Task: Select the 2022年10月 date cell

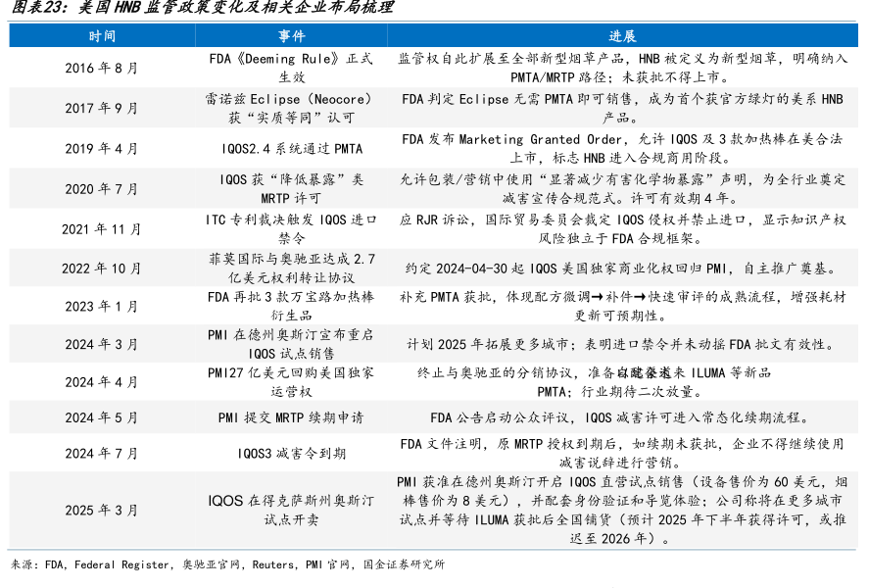Action: 102,269
